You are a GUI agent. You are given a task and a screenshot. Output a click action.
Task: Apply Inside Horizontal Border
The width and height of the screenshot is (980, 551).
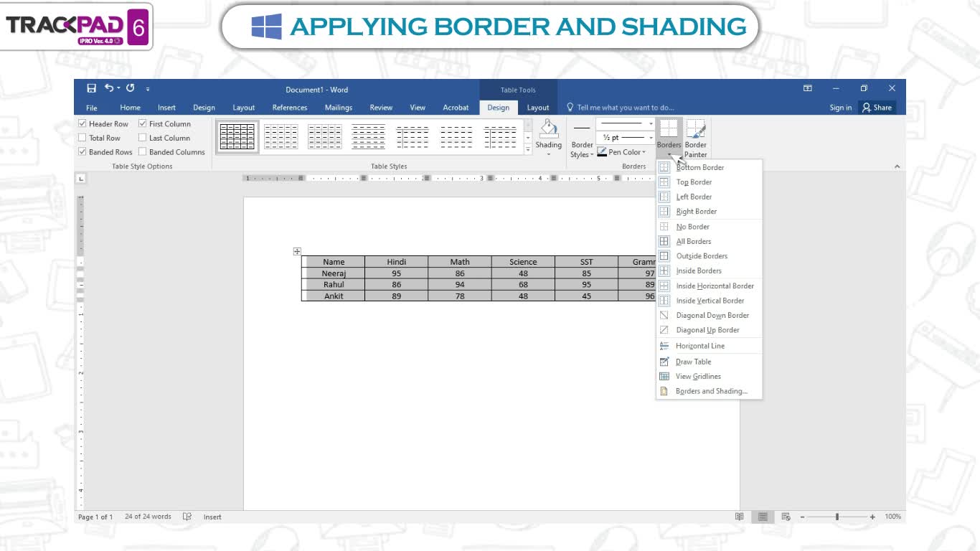(x=709, y=286)
